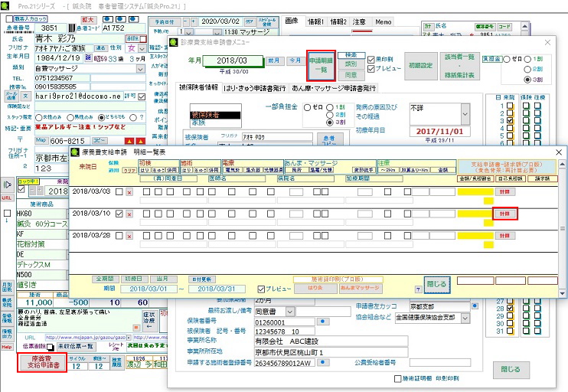568x392 pixels.
Task: Toggle the 黒印刷 checkbox
Action: (371, 60)
